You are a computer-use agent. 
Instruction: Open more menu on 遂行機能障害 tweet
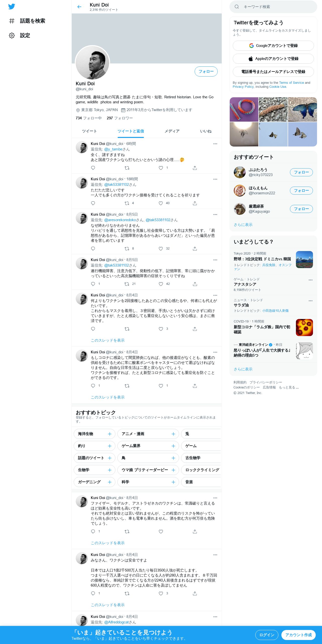pyautogui.click(x=215, y=260)
